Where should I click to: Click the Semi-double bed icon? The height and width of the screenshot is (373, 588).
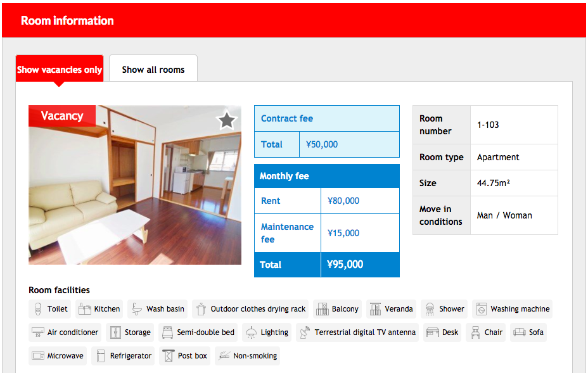coord(167,332)
